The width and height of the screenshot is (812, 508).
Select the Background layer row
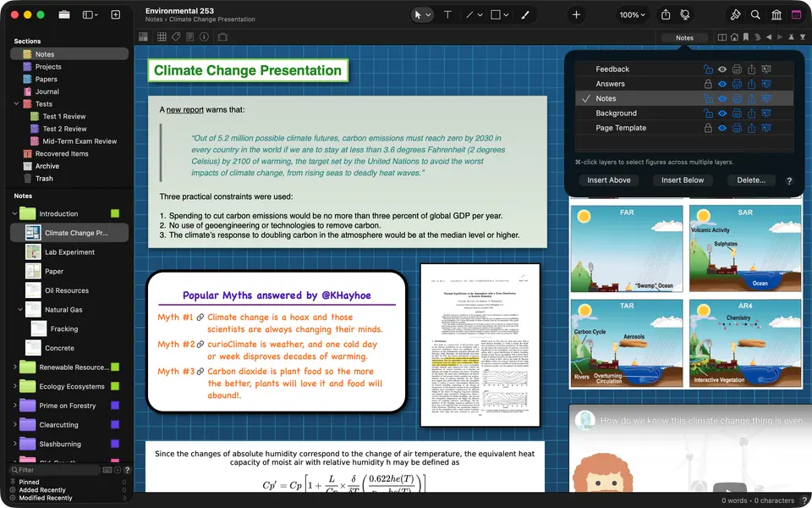pyautogui.click(x=684, y=113)
